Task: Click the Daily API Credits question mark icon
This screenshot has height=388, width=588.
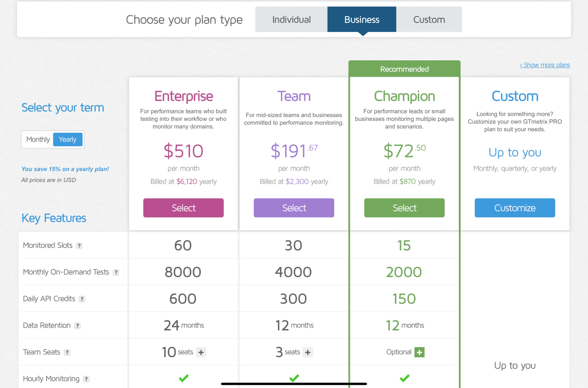Action: tap(82, 299)
